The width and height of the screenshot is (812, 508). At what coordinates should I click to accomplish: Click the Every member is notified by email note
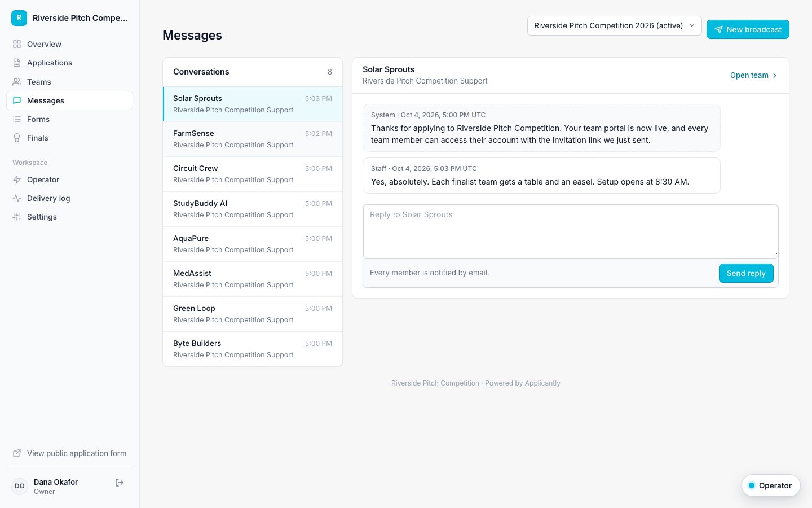pyautogui.click(x=430, y=273)
